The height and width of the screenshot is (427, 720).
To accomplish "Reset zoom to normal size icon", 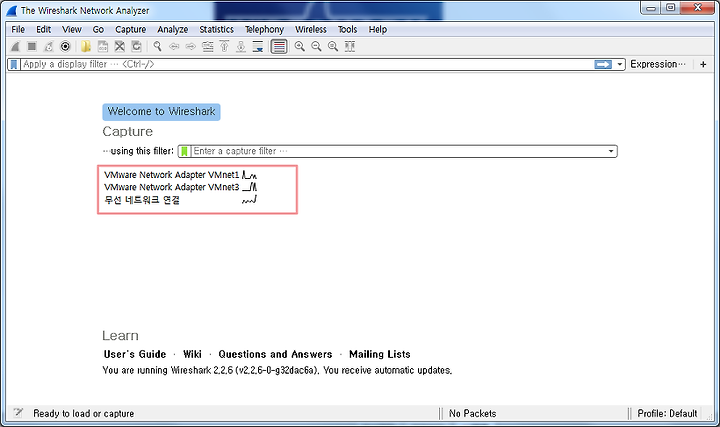I will (x=333, y=46).
